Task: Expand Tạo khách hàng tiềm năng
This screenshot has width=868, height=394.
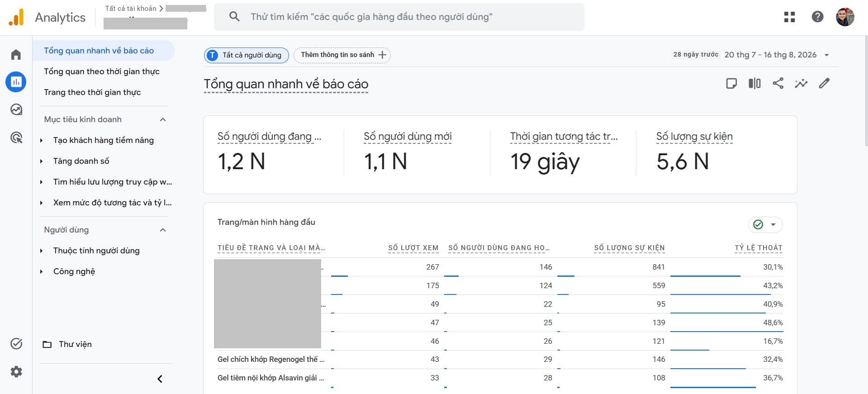Action: pos(41,140)
